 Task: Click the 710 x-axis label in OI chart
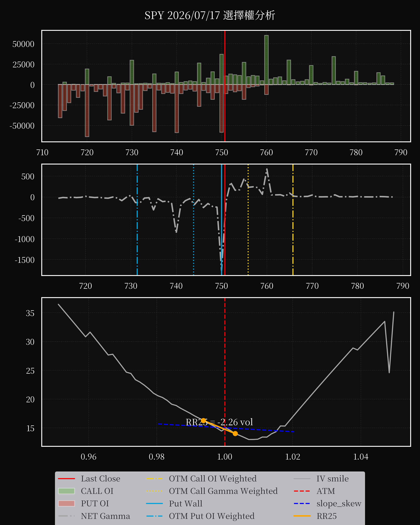[x=42, y=152]
